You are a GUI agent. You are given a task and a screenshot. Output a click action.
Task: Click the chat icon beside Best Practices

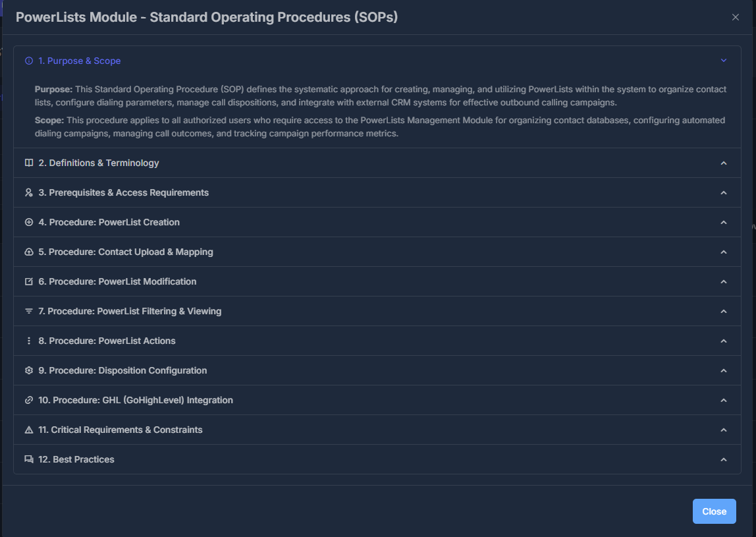click(x=28, y=459)
